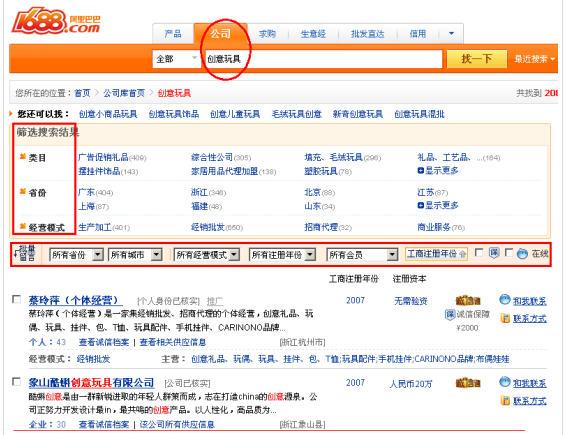The height and width of the screenshot is (435, 563).
Task: Switch to the 求购 search tab
Action: (267, 34)
